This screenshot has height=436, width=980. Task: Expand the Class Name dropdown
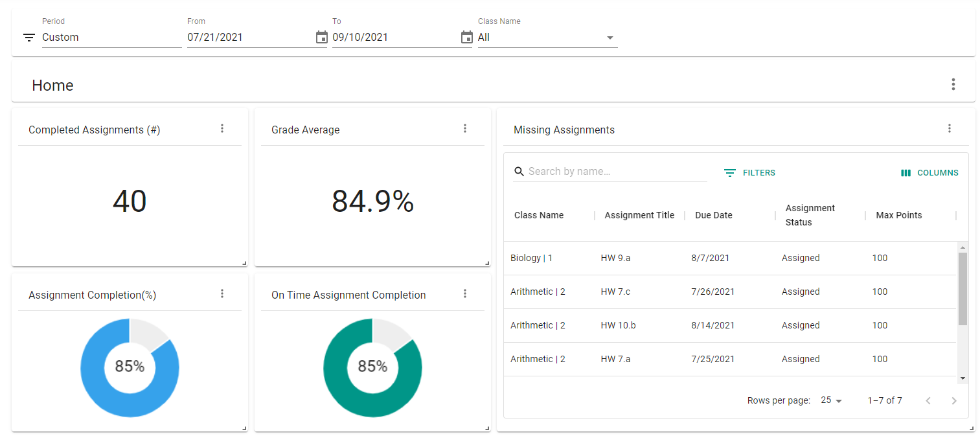coord(547,38)
